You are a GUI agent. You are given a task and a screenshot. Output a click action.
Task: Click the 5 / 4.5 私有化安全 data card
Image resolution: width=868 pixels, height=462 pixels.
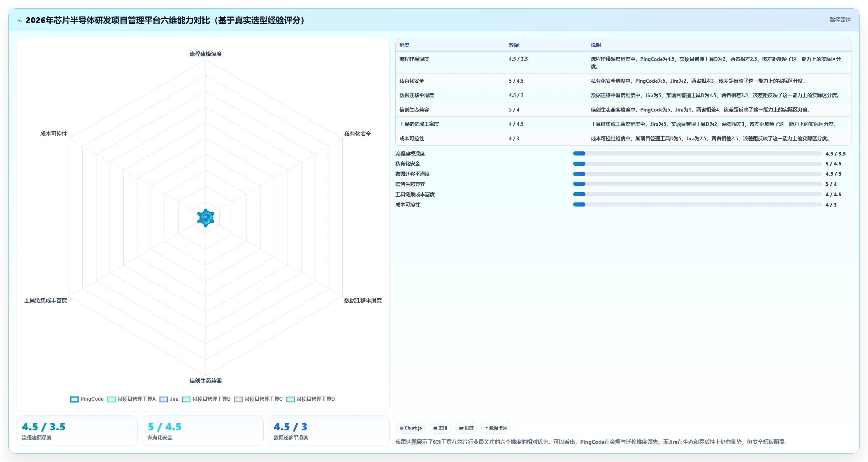point(203,431)
